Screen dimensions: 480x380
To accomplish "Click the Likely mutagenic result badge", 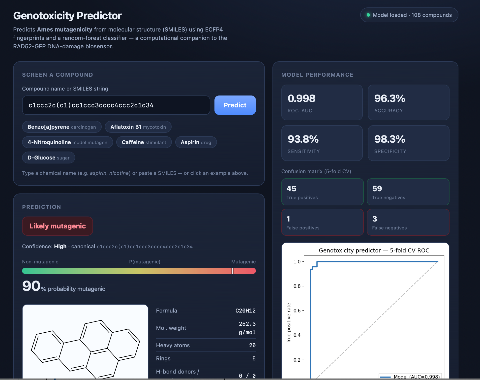I will pos(57,226).
